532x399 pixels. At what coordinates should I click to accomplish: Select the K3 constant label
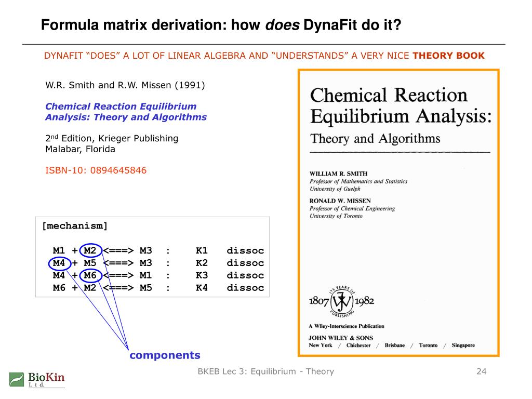[202, 275]
